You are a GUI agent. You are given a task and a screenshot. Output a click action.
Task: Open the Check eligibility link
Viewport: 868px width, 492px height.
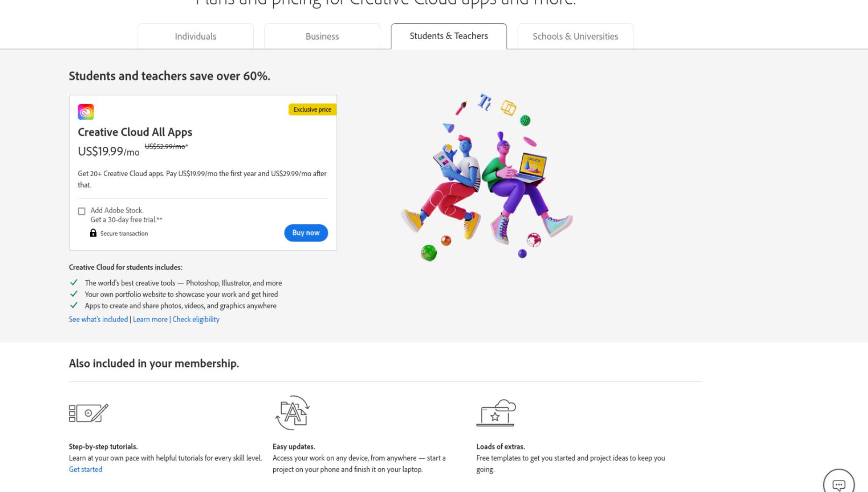196,319
